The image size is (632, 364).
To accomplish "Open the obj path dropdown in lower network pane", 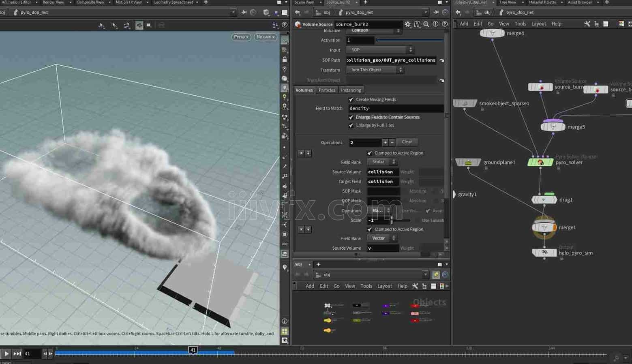I will [x=426, y=275].
